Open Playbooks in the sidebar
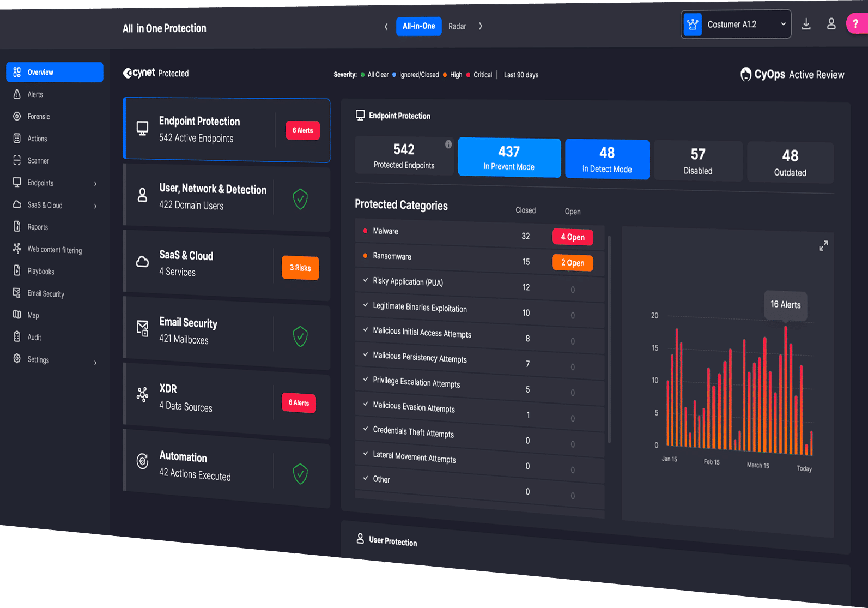868x608 pixels. [x=40, y=272]
